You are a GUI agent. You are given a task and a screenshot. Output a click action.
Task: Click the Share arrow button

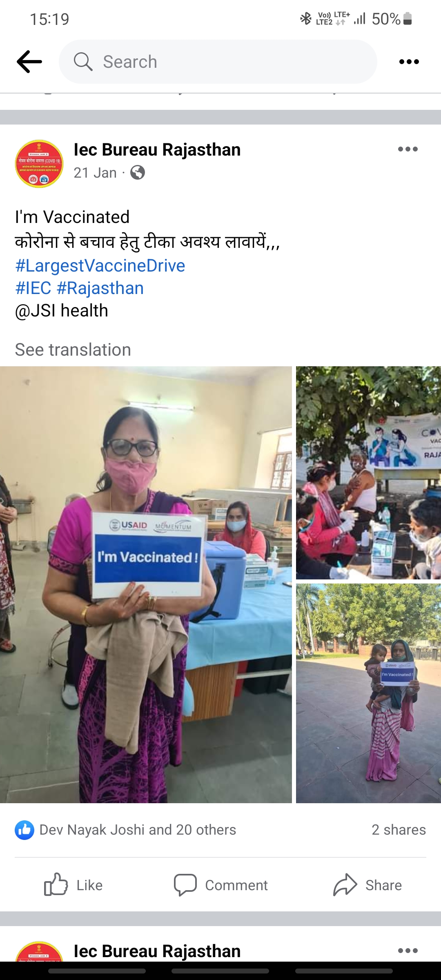point(367,885)
